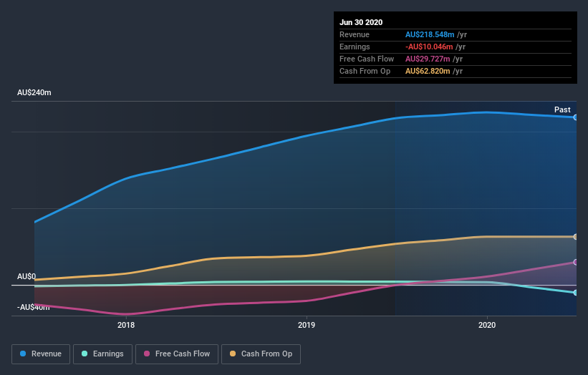
Task: Toggle the Free Cash Flow legend button
Action: (x=177, y=354)
